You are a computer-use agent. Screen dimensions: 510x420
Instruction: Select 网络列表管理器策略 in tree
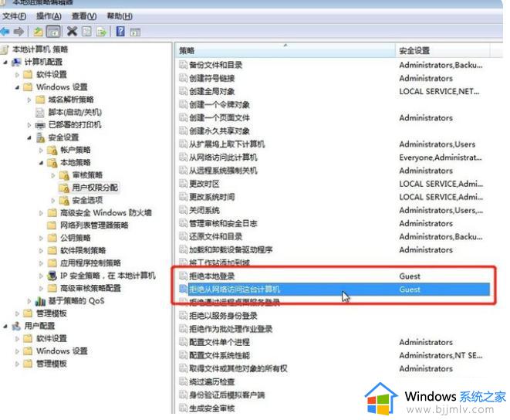tap(94, 225)
